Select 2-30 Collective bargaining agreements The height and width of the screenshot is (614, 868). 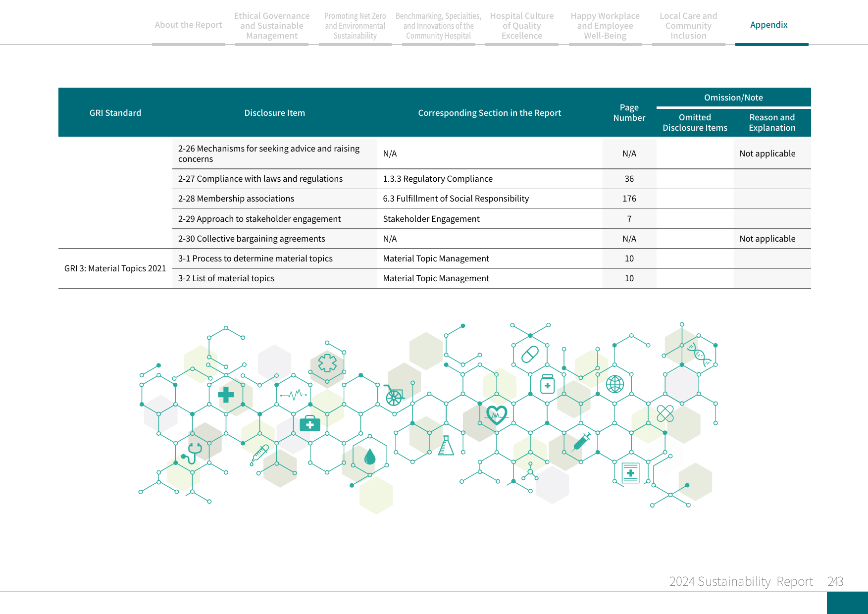pyautogui.click(x=252, y=239)
